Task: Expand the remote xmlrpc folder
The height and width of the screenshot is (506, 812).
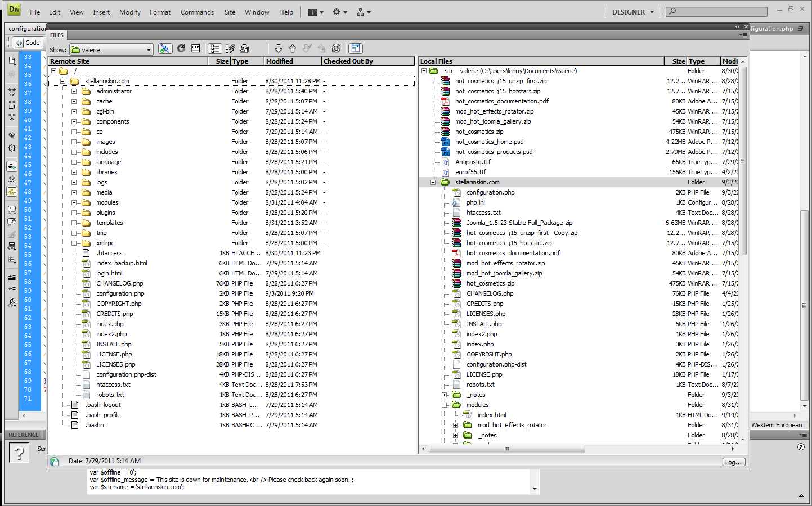Action: point(74,243)
